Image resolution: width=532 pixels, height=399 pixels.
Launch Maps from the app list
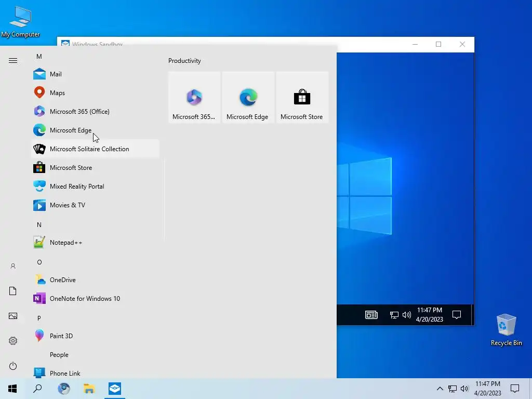(95, 92)
